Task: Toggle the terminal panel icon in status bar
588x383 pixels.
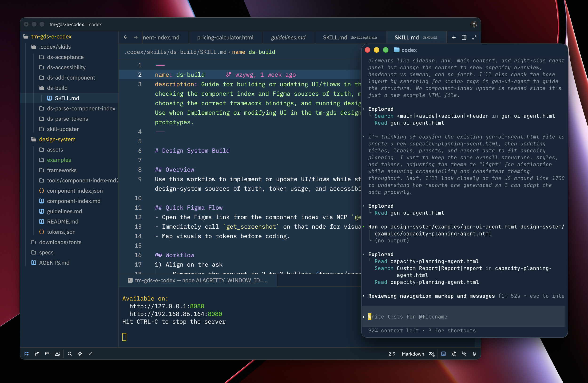Action: coord(444,354)
